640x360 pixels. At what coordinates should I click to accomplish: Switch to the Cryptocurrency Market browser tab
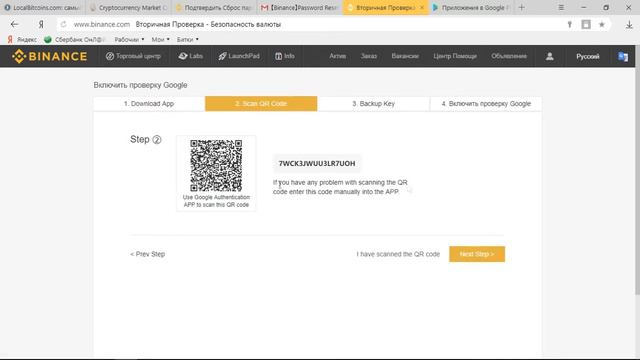click(x=129, y=7)
